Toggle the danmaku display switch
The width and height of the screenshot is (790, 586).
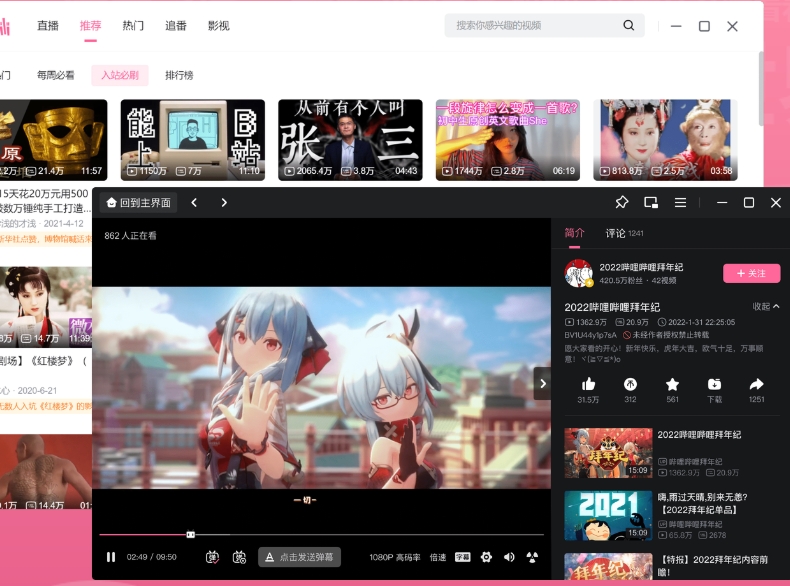coord(213,557)
